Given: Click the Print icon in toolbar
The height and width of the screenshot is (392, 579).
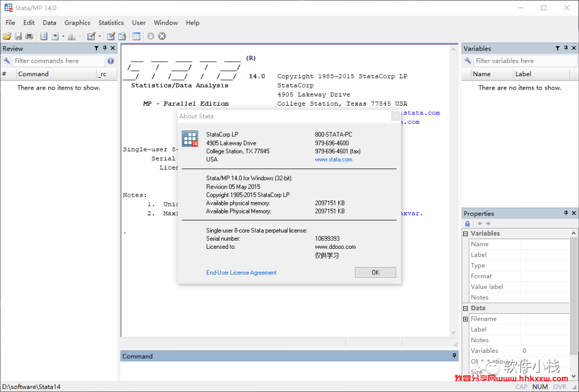Looking at the screenshot, I should tap(29, 36).
